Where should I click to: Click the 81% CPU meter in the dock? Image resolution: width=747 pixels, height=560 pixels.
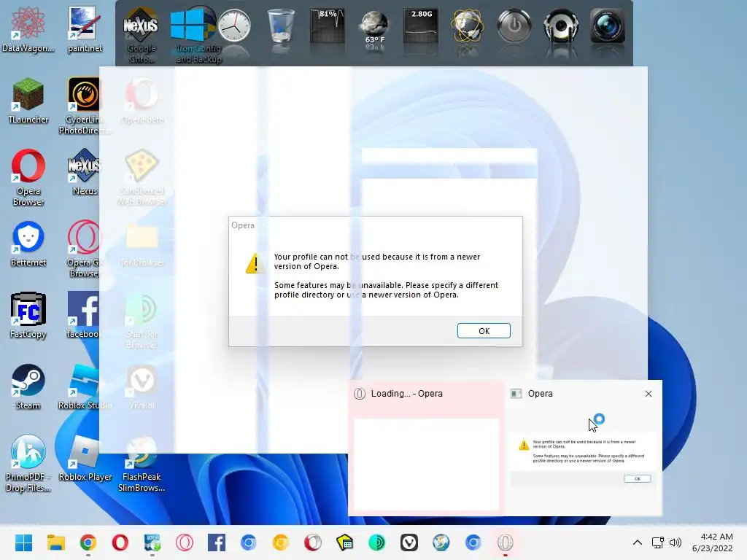(x=328, y=26)
